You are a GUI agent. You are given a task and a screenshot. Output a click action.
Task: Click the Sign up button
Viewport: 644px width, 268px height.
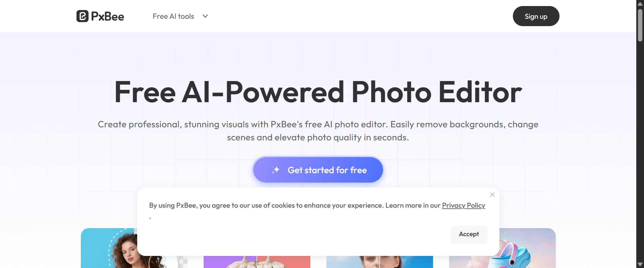pyautogui.click(x=536, y=16)
